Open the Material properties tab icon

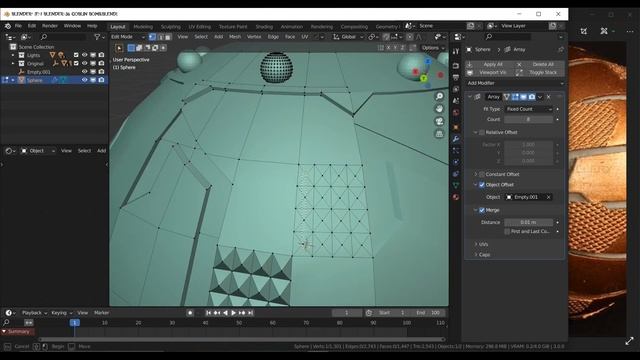pyautogui.click(x=456, y=197)
